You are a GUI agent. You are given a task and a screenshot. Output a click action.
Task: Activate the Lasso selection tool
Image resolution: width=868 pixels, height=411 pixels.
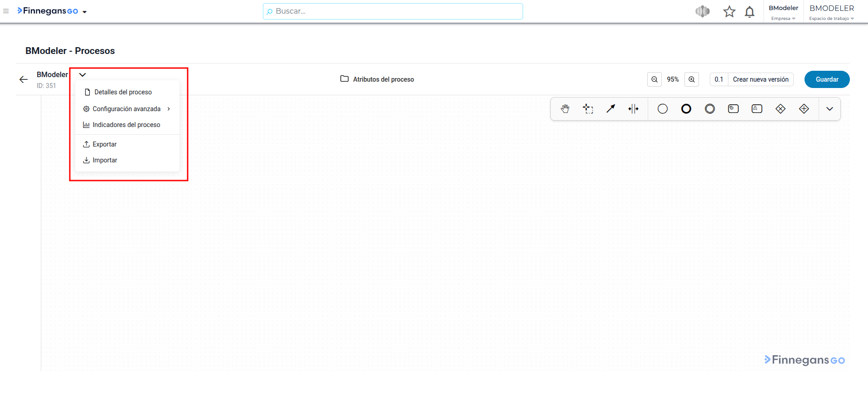coord(588,109)
